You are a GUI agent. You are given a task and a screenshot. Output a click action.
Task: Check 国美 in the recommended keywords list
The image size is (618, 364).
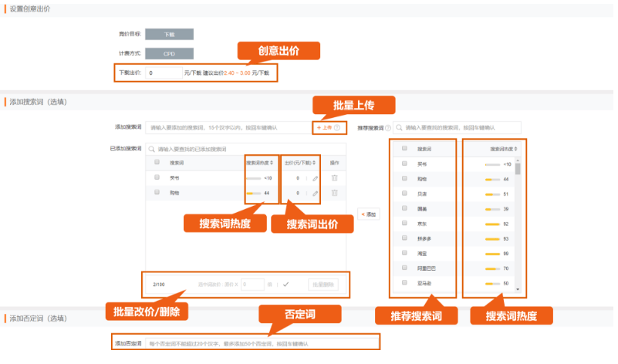coord(404,208)
